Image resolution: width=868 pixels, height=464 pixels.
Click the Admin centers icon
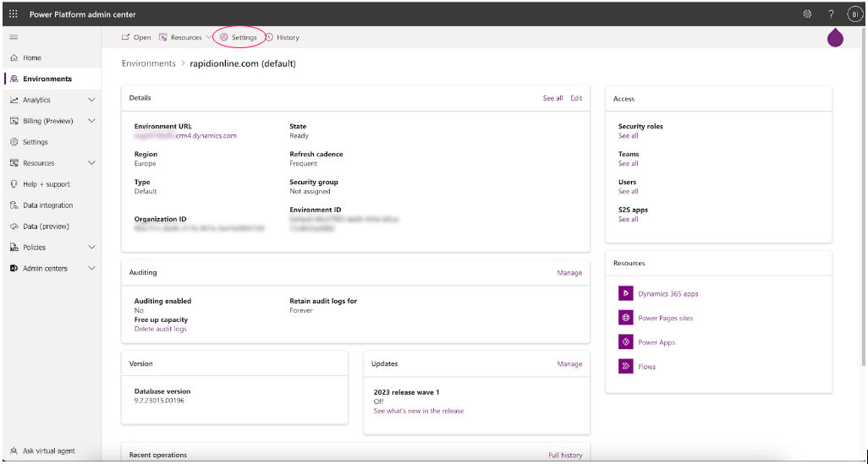coord(14,268)
